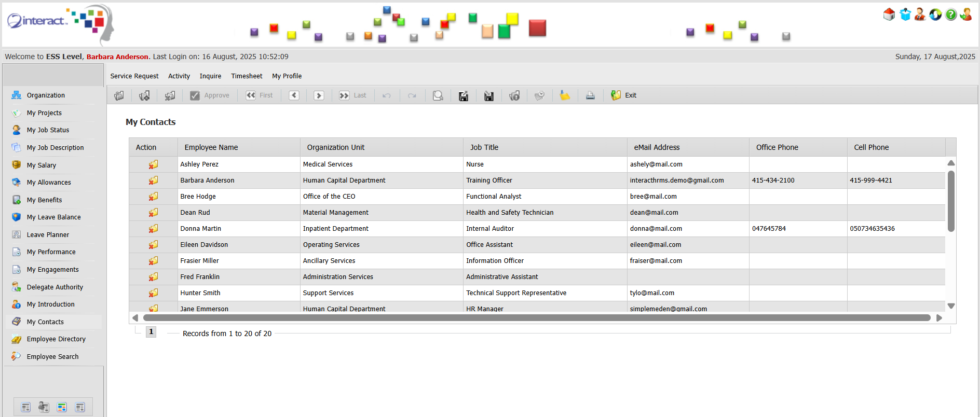Select Barbara Anderson employee name cell
This screenshot has width=980, height=417.
tap(239, 180)
